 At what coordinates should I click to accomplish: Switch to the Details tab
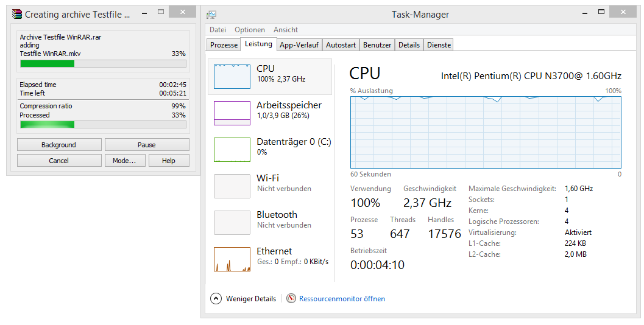click(x=409, y=44)
